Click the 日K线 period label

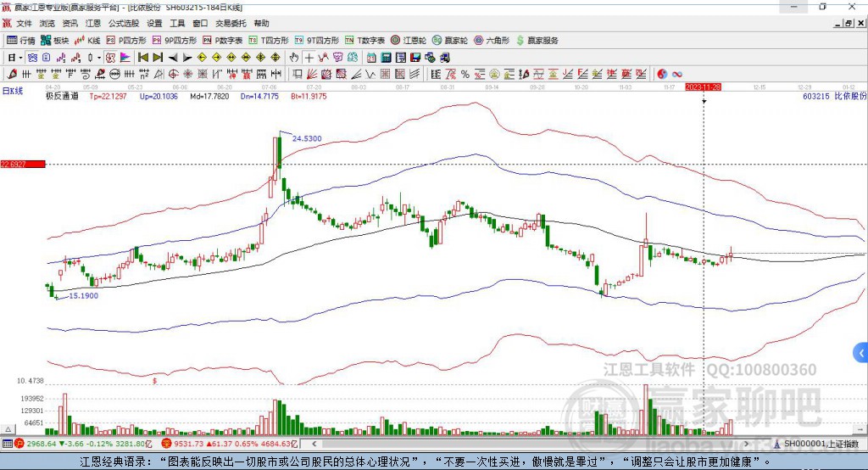coord(13,91)
